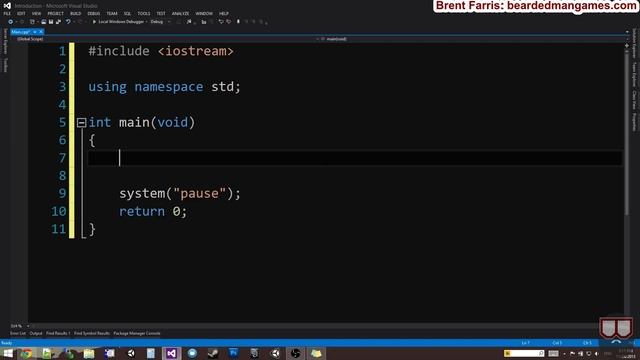Click the Open File toolbar icon
Image resolution: width=640 pixels, height=360 pixels.
coord(43,22)
